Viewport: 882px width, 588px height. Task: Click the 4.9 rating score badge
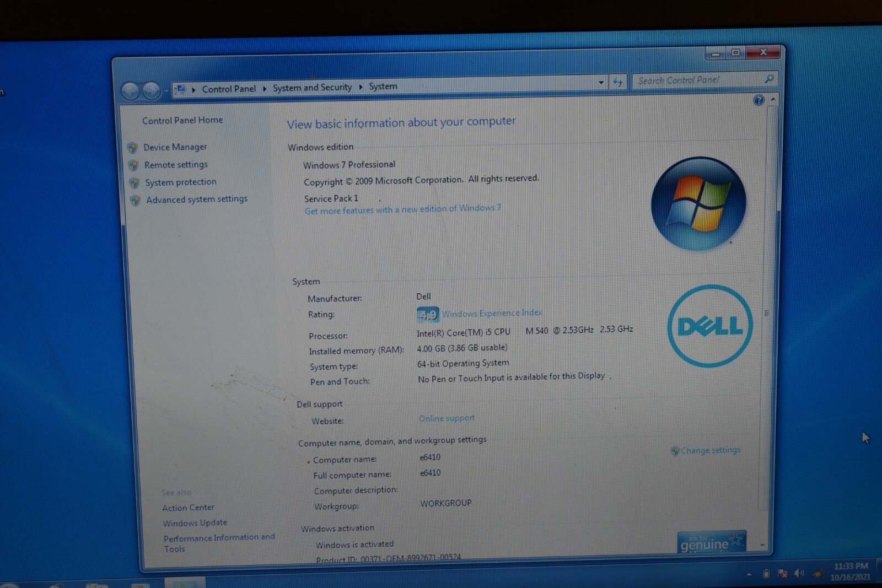point(427,315)
